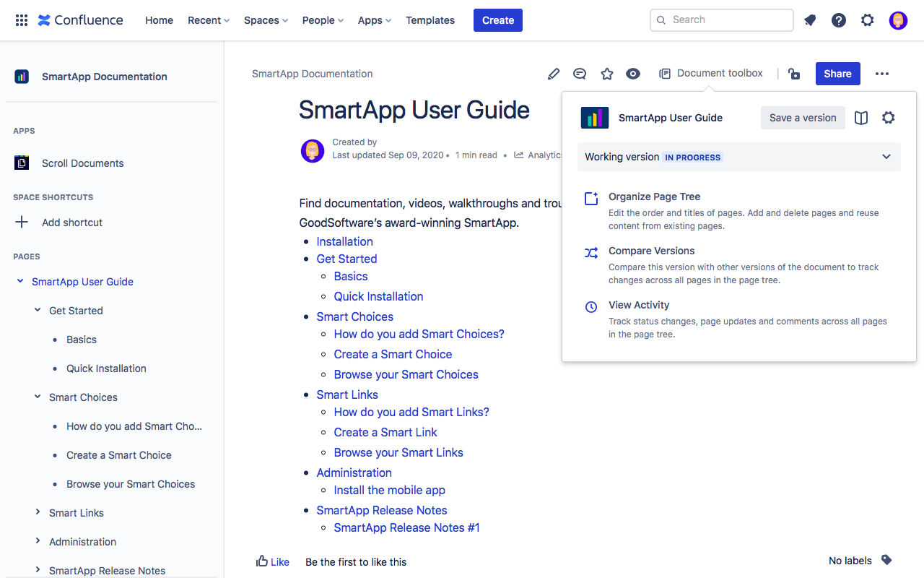Image resolution: width=924 pixels, height=578 pixels.
Task: Open the toolbox reading mode book icon
Action: click(860, 117)
